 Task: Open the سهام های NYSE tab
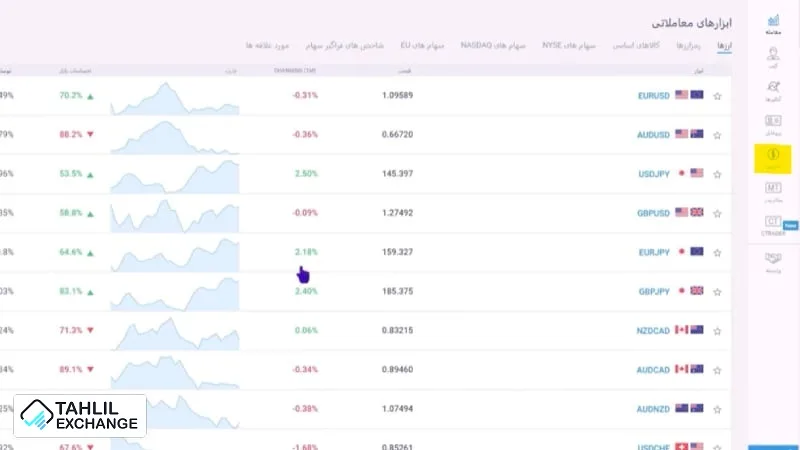(x=569, y=46)
